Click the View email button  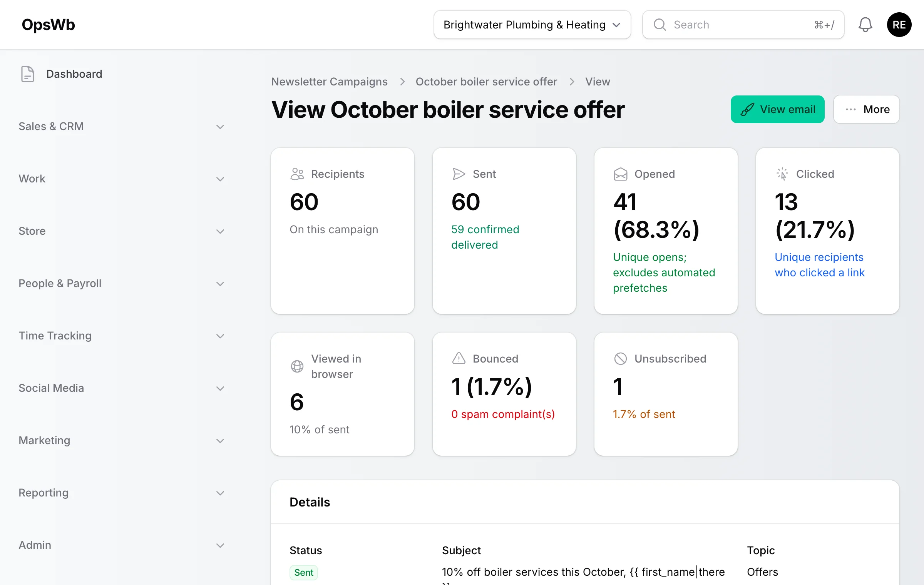click(x=777, y=109)
